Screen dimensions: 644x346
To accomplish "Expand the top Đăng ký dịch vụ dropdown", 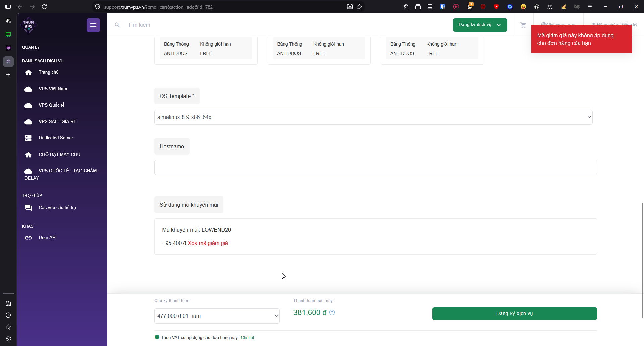I will point(480,25).
